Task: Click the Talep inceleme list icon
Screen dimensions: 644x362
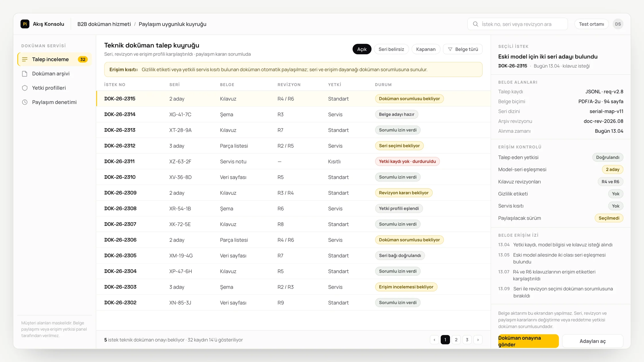Action: click(x=25, y=59)
